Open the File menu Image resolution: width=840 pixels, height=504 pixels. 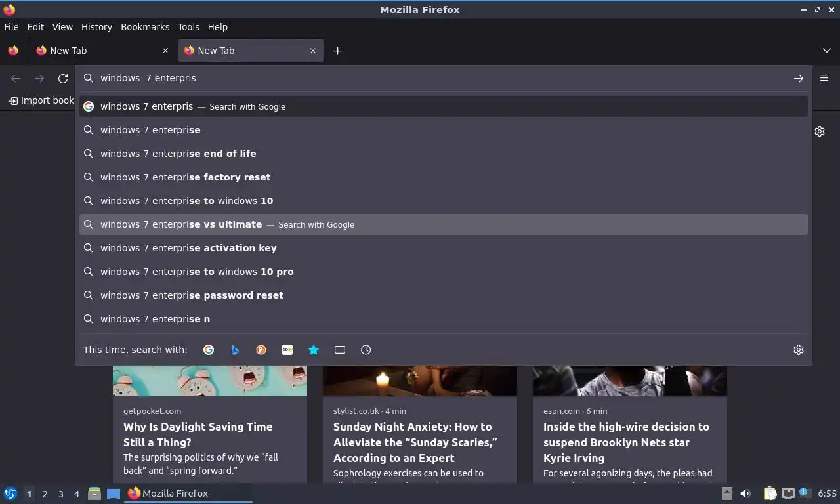click(x=11, y=27)
